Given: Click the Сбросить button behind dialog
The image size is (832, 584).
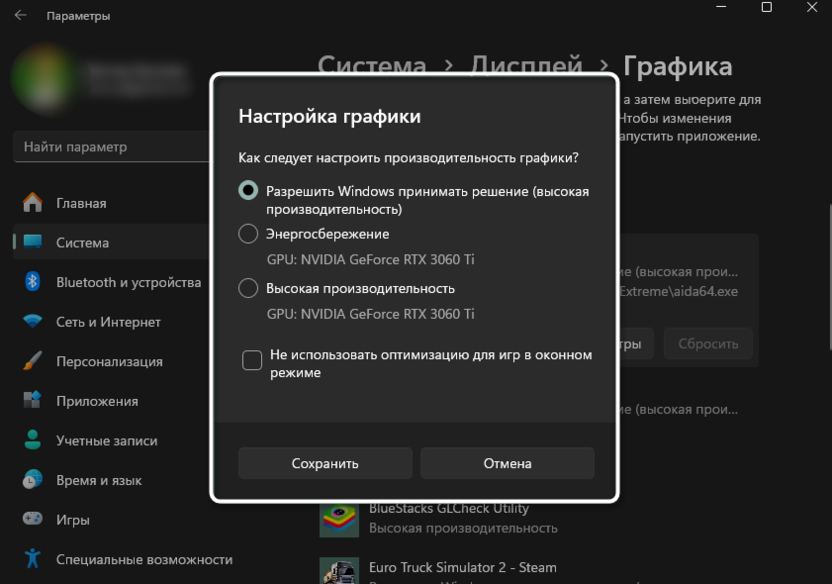Looking at the screenshot, I should pyautogui.click(x=708, y=344).
